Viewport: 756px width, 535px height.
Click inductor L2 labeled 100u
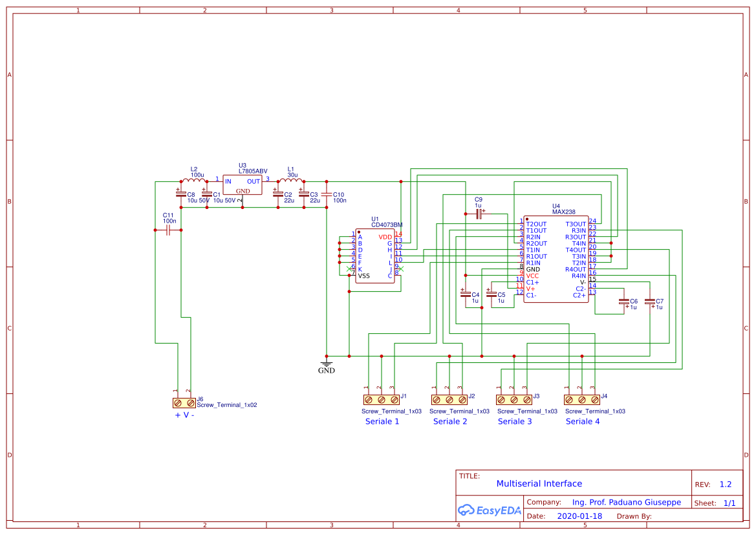click(194, 179)
